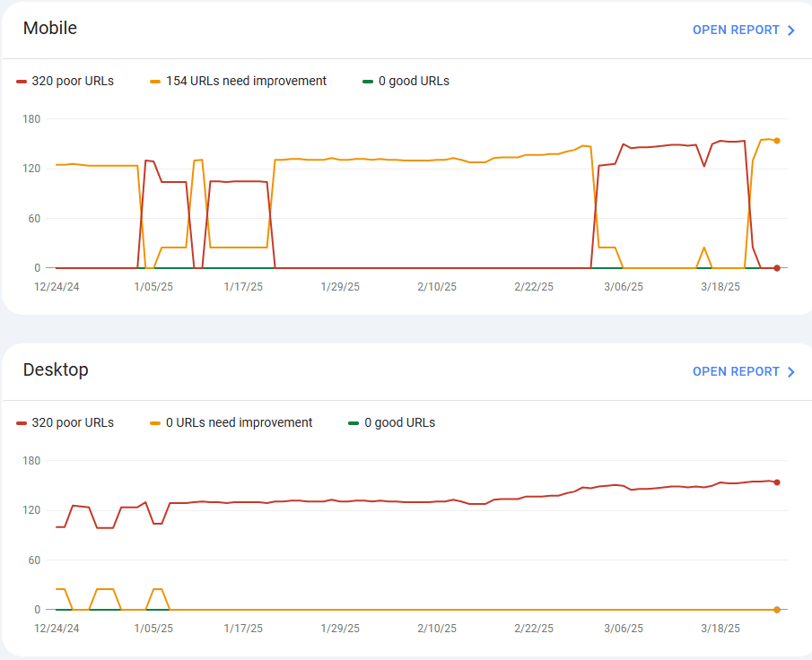Click the orange endpoint dot on Mobile chart

tap(777, 141)
